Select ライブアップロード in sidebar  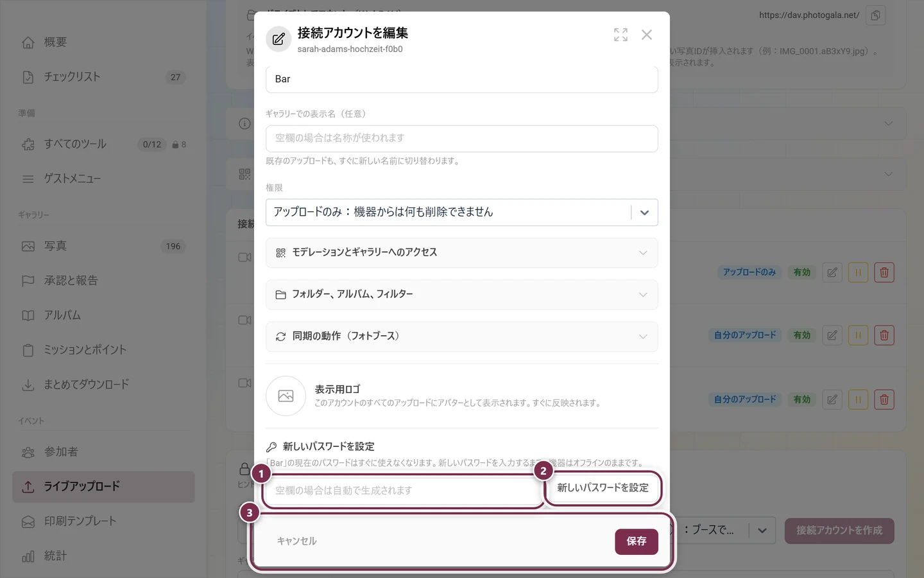103,487
